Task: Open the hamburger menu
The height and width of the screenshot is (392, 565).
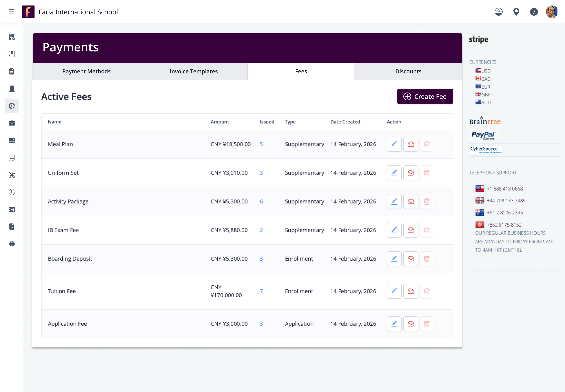Action: (x=12, y=12)
